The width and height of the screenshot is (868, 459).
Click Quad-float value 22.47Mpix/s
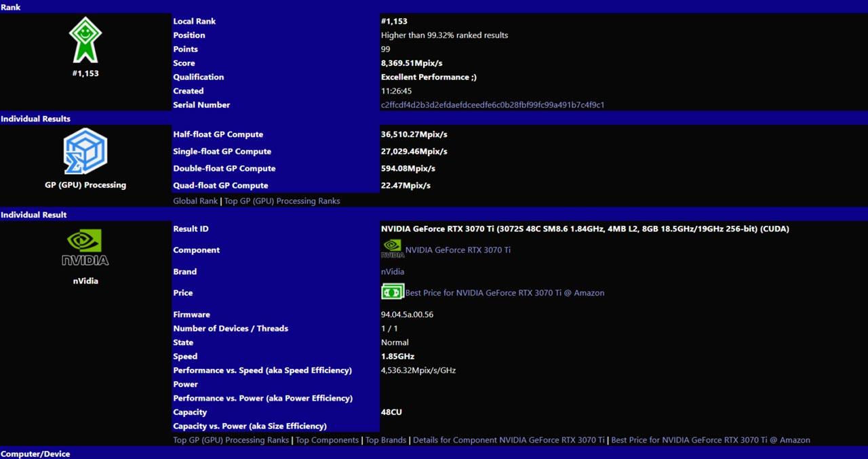click(406, 185)
